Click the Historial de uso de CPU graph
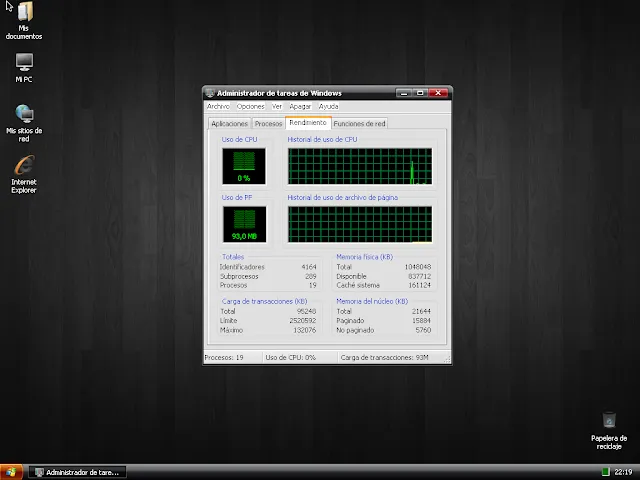The height and width of the screenshot is (480, 640). coord(360,166)
